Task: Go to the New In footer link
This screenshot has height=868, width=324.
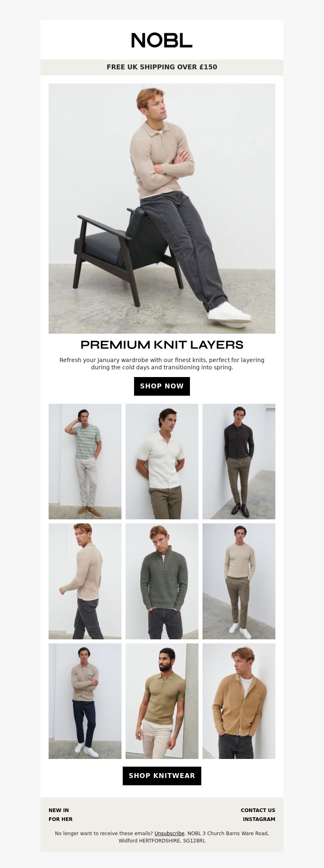Action: pos(59,810)
